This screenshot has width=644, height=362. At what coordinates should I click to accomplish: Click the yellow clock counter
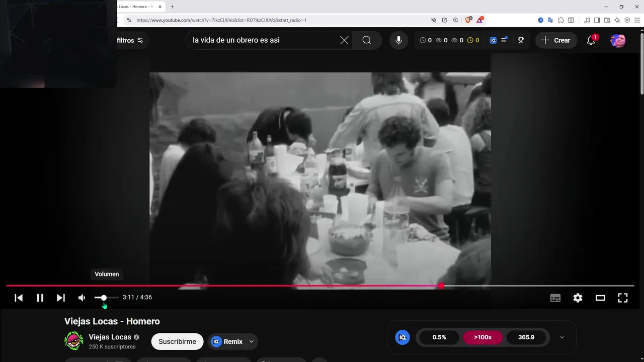coord(473,40)
